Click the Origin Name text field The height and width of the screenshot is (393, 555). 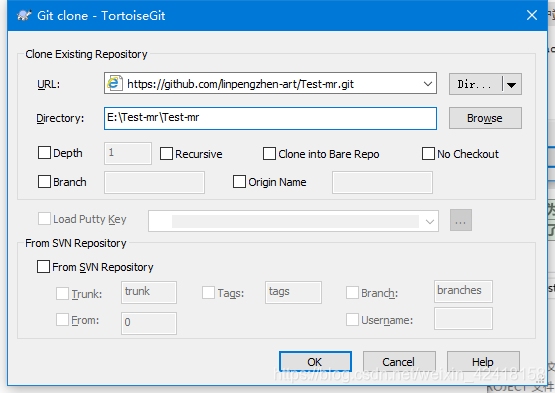pos(382,182)
